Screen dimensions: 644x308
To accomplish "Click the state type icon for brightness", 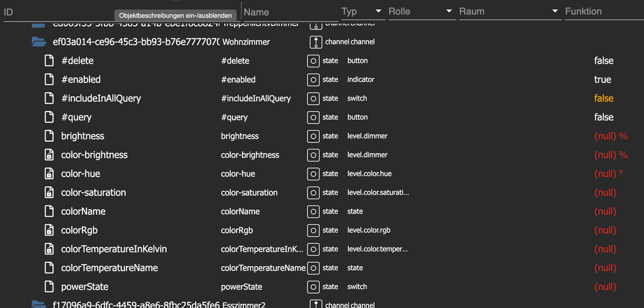I will click(313, 136).
